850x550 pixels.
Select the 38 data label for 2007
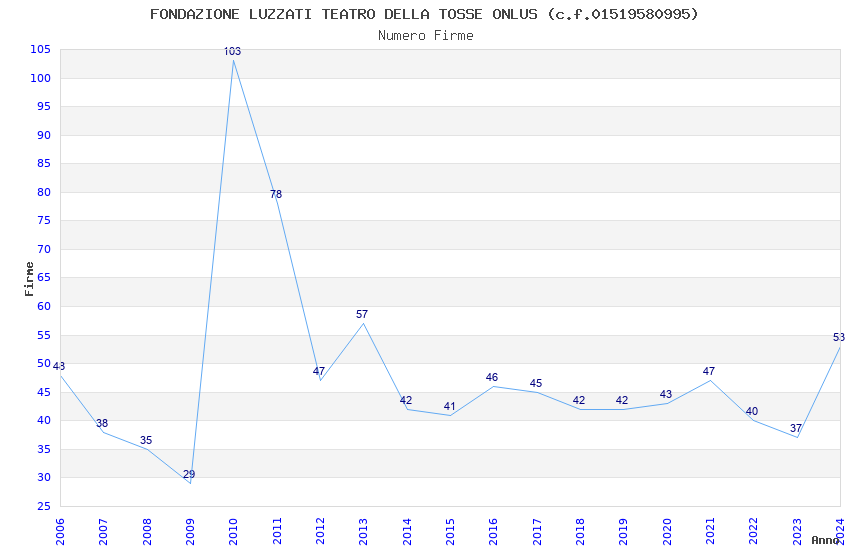tap(102, 423)
